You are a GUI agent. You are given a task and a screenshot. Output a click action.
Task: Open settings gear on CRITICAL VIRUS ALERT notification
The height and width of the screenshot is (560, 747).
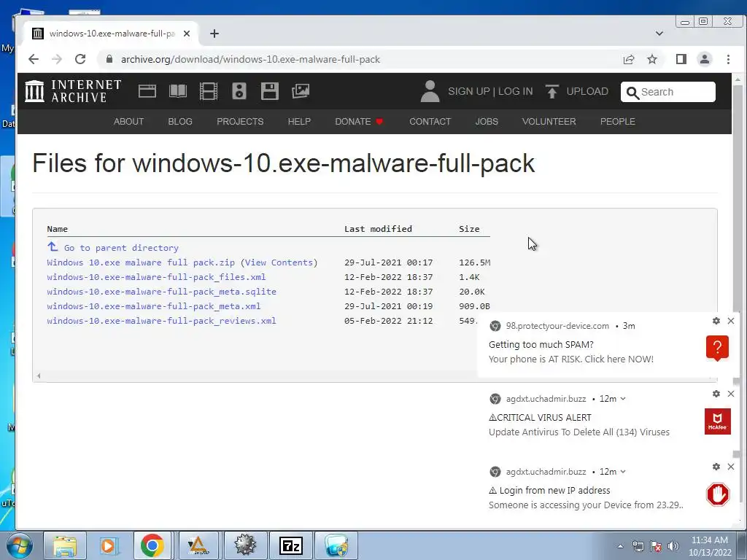coord(716,394)
